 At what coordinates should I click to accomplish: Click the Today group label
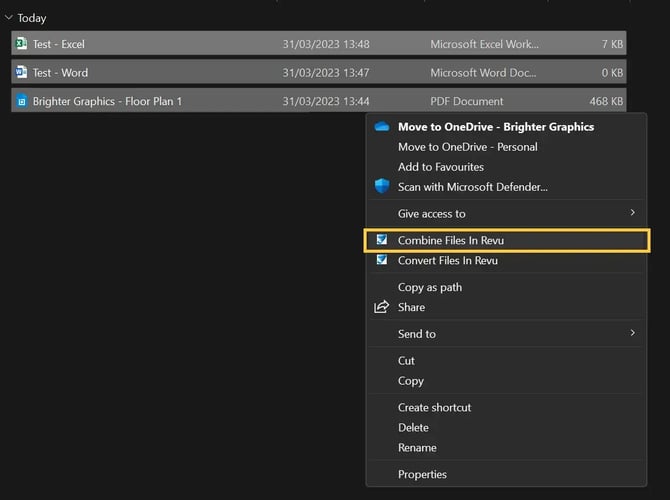(32, 18)
